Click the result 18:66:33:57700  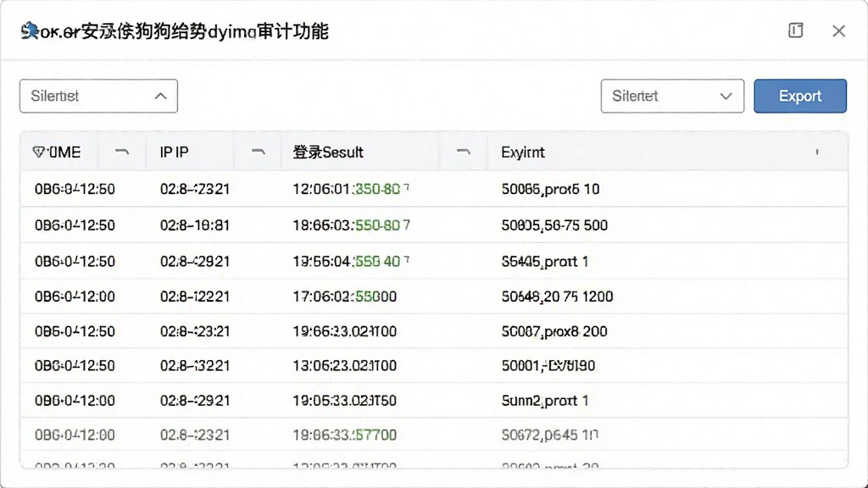[x=344, y=435]
